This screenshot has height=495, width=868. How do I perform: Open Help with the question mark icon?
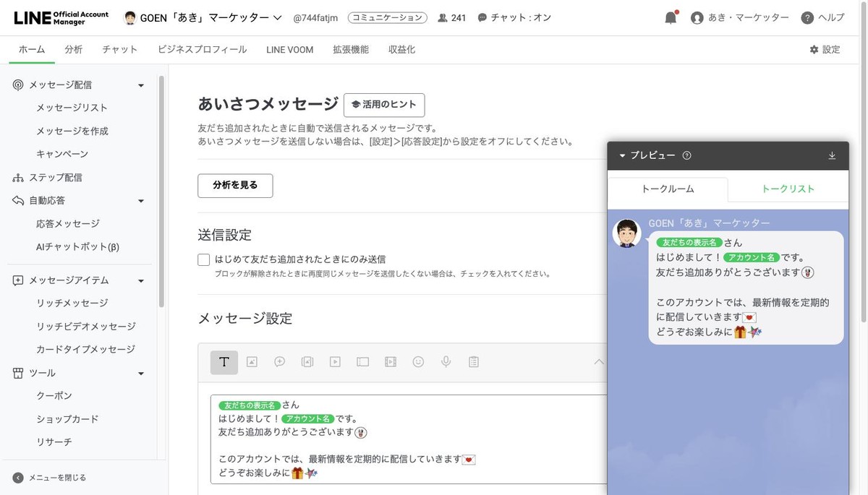click(x=807, y=18)
